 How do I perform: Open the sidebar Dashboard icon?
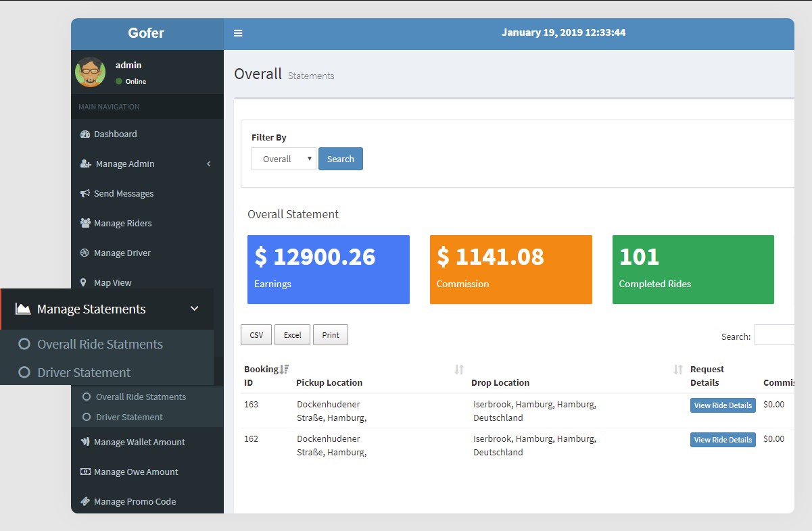[85, 134]
